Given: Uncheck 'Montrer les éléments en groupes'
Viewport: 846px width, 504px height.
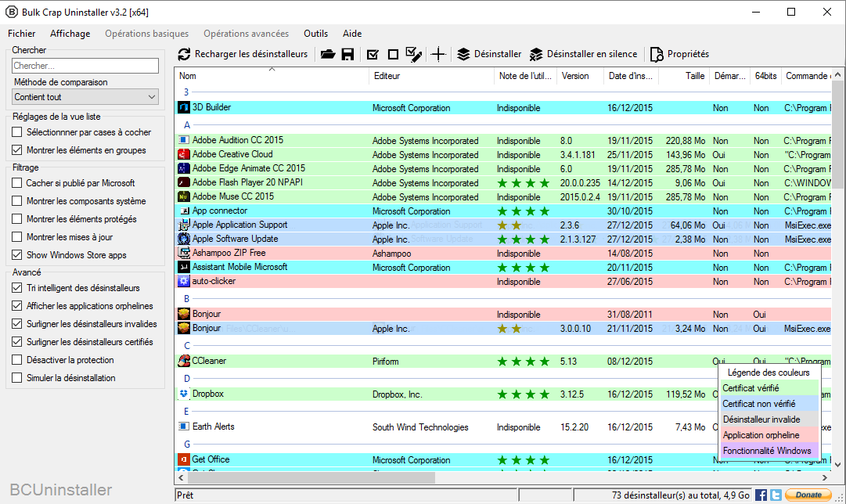Looking at the screenshot, I should pos(17,150).
